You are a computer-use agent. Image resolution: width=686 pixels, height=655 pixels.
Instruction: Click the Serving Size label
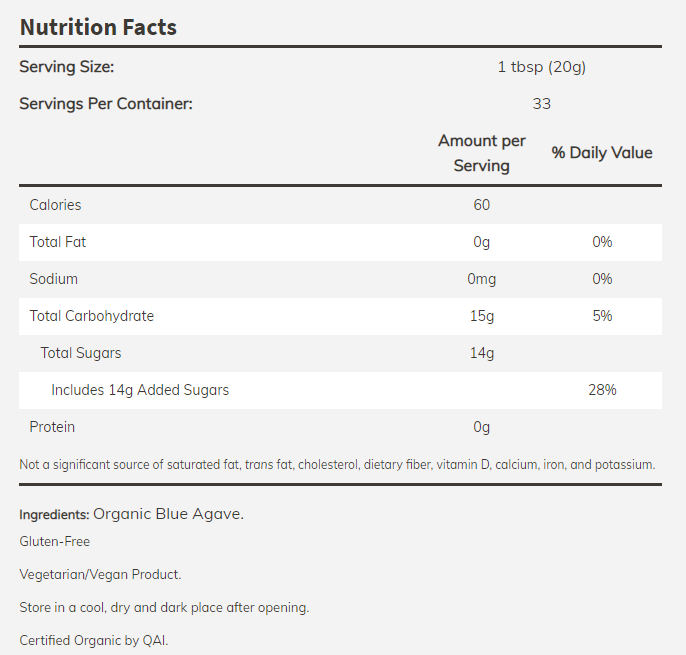67,67
